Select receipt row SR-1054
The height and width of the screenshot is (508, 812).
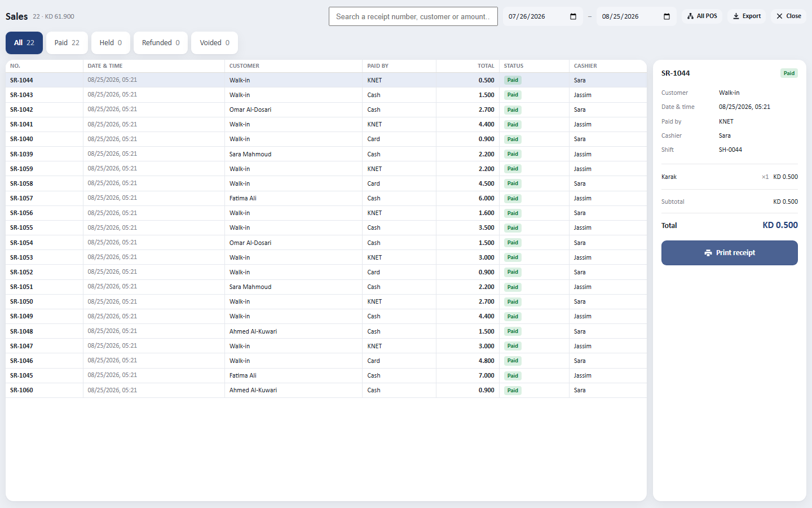tap(326, 243)
